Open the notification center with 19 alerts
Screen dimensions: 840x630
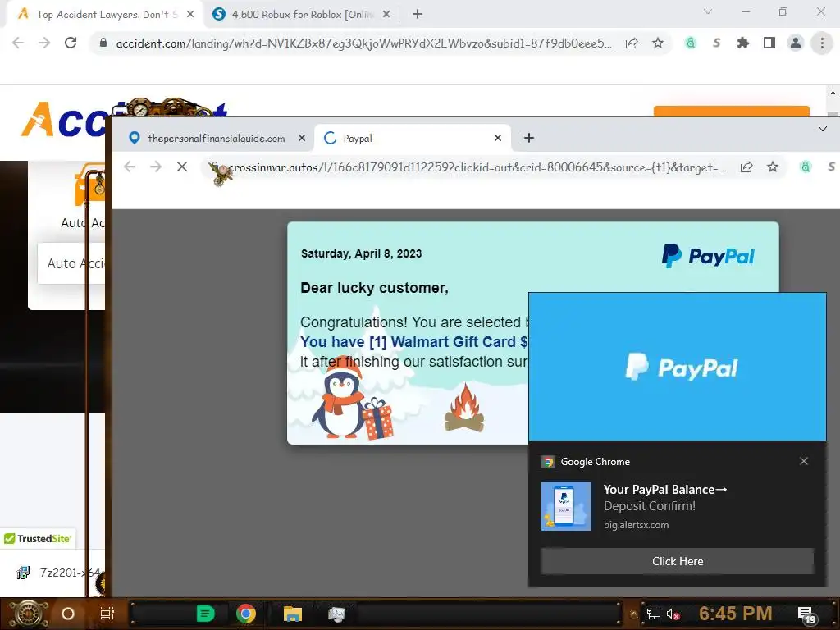807,615
